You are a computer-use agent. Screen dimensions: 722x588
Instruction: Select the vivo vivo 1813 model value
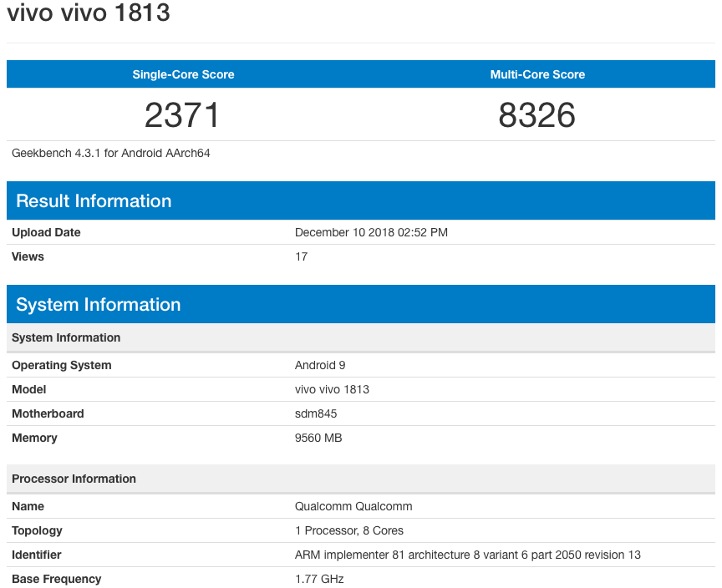click(332, 390)
